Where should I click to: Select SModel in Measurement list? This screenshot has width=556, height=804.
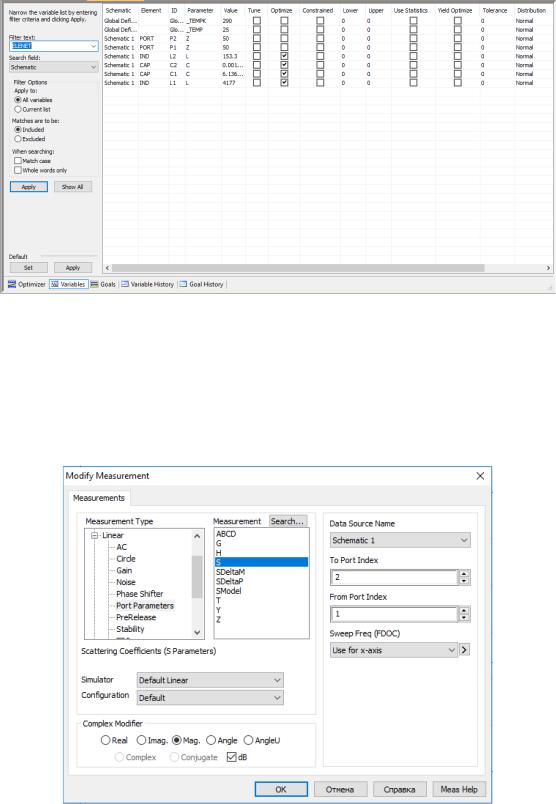[228, 591]
